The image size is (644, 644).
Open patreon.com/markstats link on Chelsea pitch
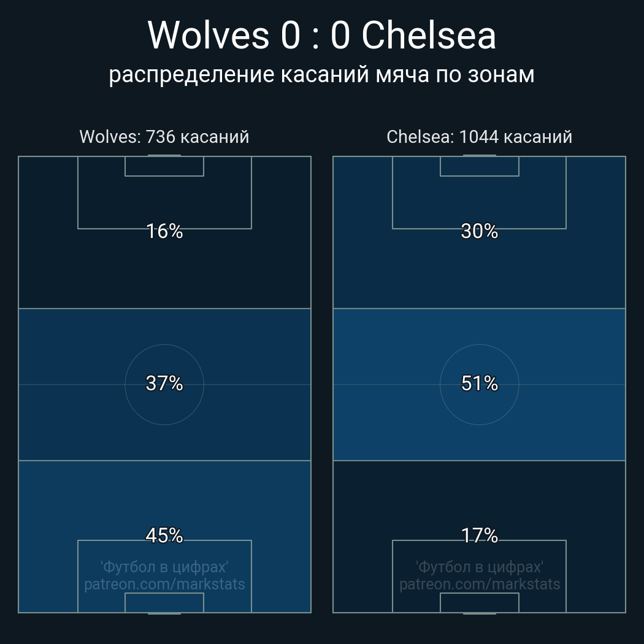[x=480, y=585]
